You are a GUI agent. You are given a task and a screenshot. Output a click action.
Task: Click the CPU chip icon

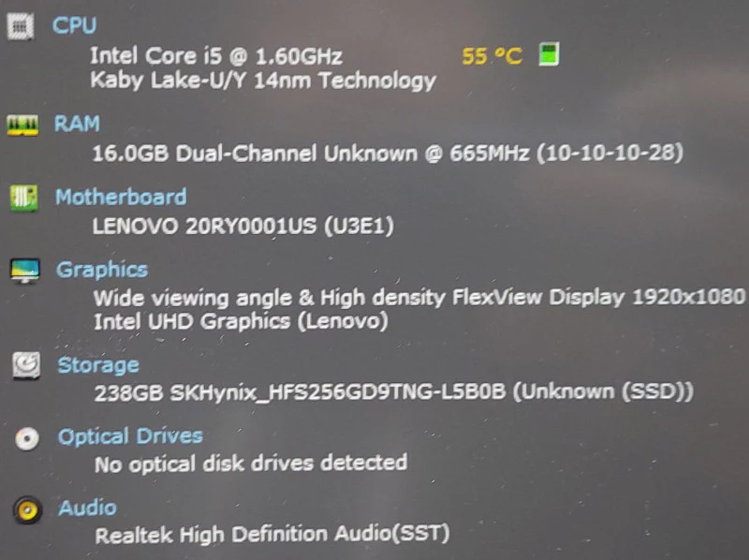[20, 26]
